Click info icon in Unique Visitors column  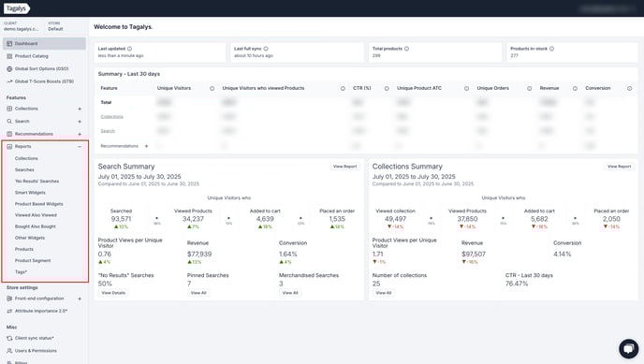tap(212, 88)
